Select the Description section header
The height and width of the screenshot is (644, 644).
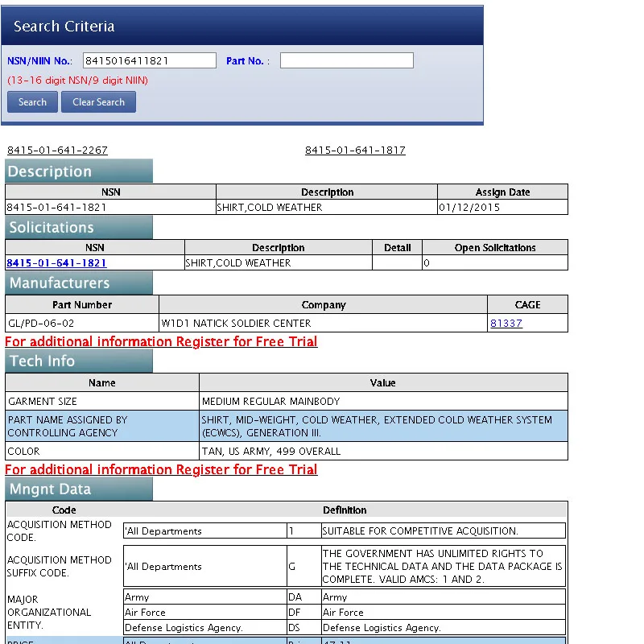[78, 171]
